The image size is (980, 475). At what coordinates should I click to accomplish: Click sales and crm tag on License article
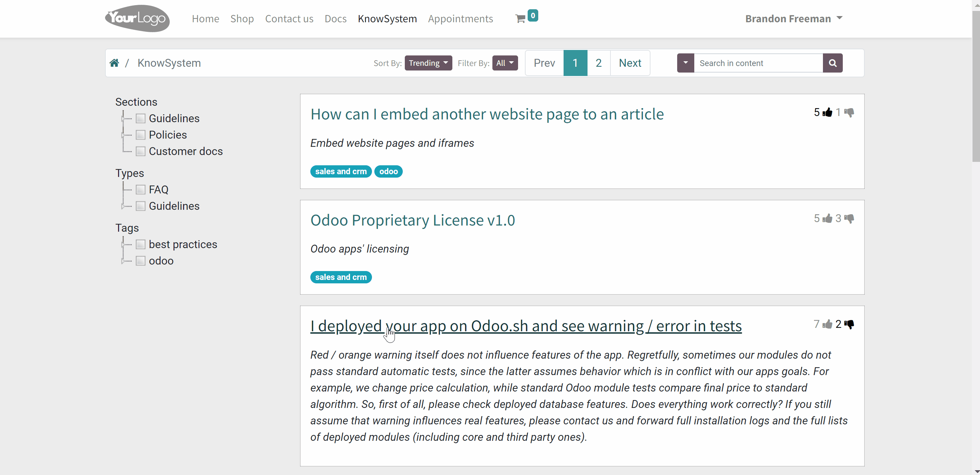341,277
